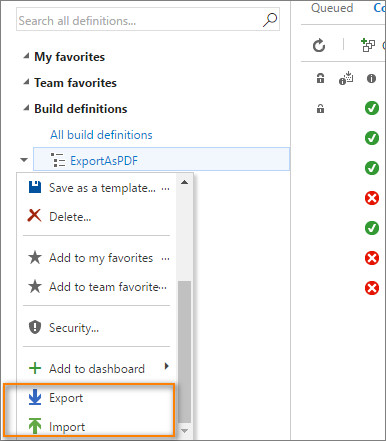Click the info status column header icon

(x=371, y=78)
